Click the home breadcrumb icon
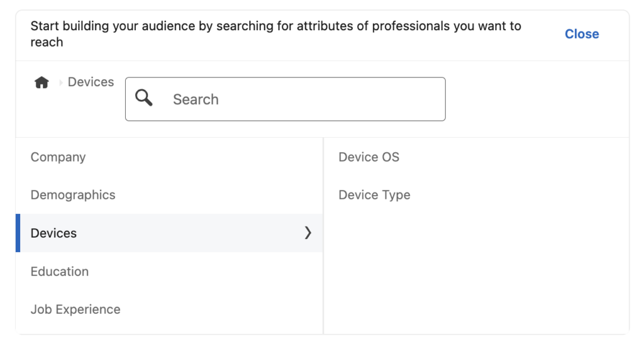The height and width of the screenshot is (349, 644). pos(42,82)
